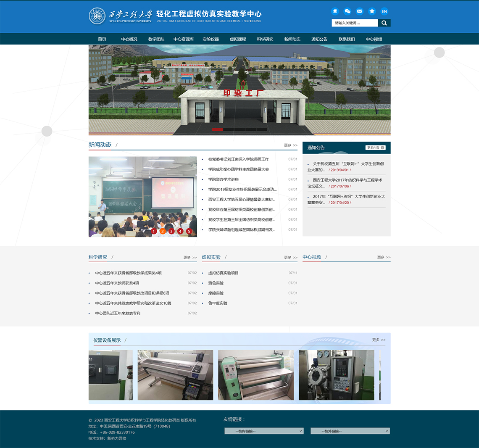Select news slide indicator 1
Viewport: 479px width, 448px height.
coord(154,231)
